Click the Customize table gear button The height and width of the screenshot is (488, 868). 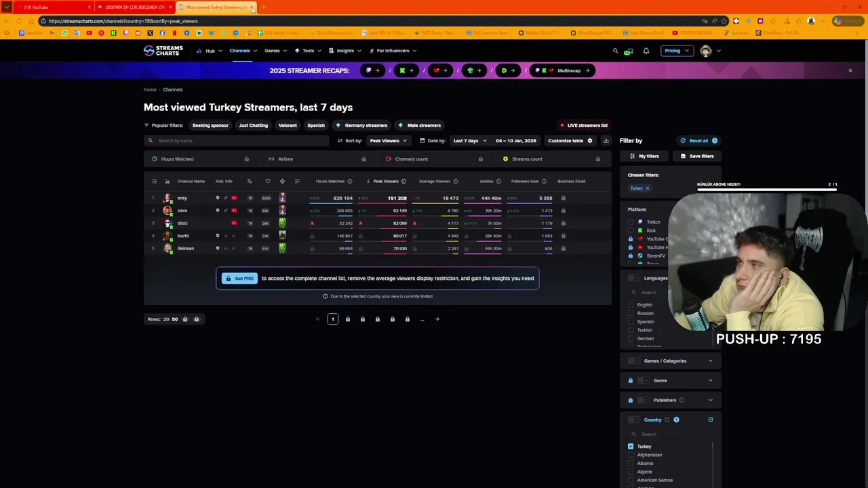pos(570,140)
